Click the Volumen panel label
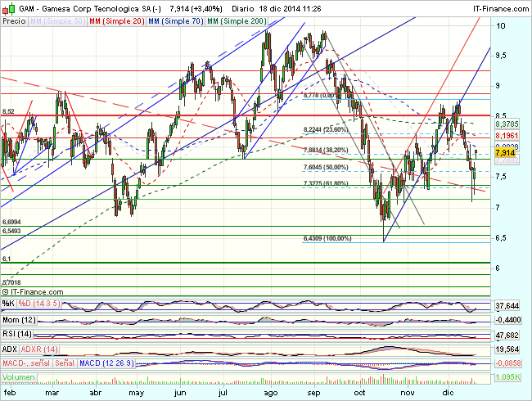 pyautogui.click(x=19, y=377)
